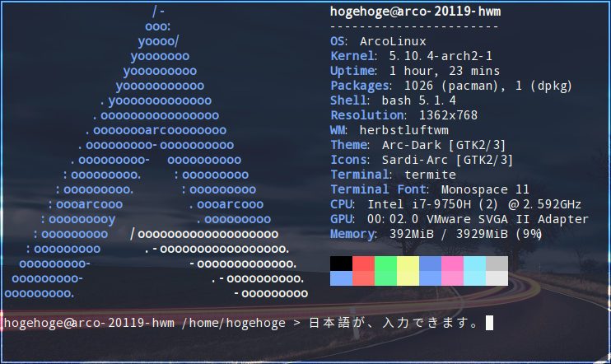Click the 'Memory: 392MiB / 3929MiB' line

tap(436, 234)
